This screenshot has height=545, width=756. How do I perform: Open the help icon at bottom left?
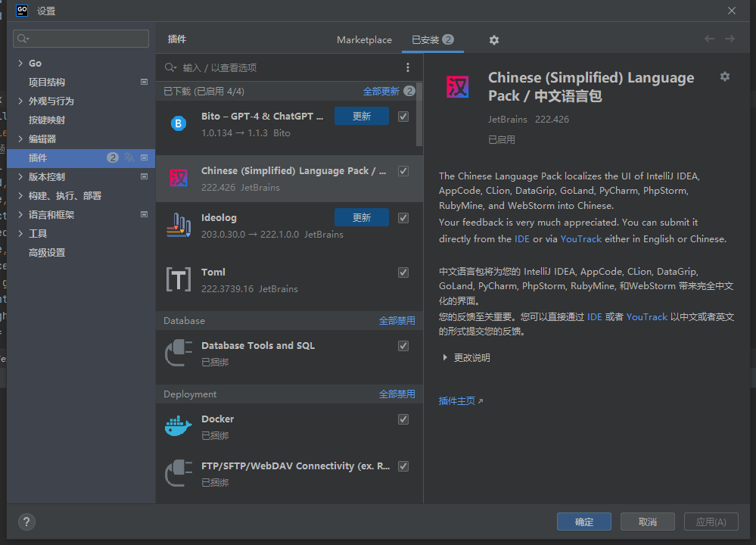(x=26, y=522)
